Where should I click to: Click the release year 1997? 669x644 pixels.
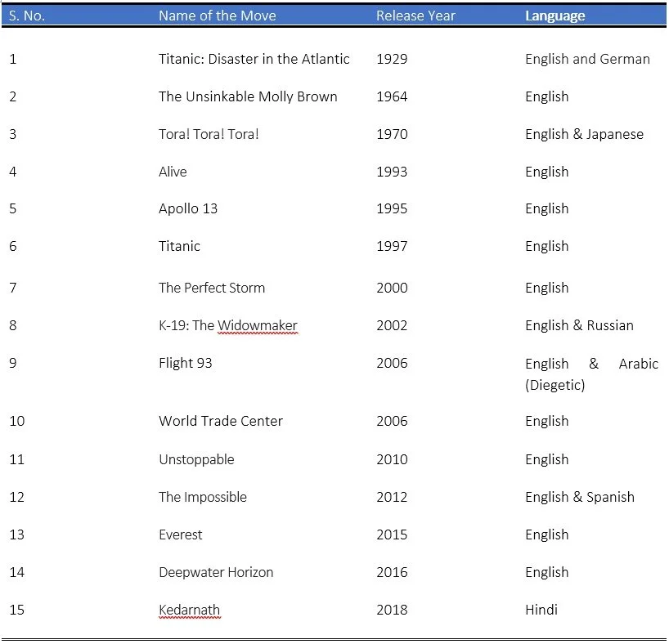[392, 246]
